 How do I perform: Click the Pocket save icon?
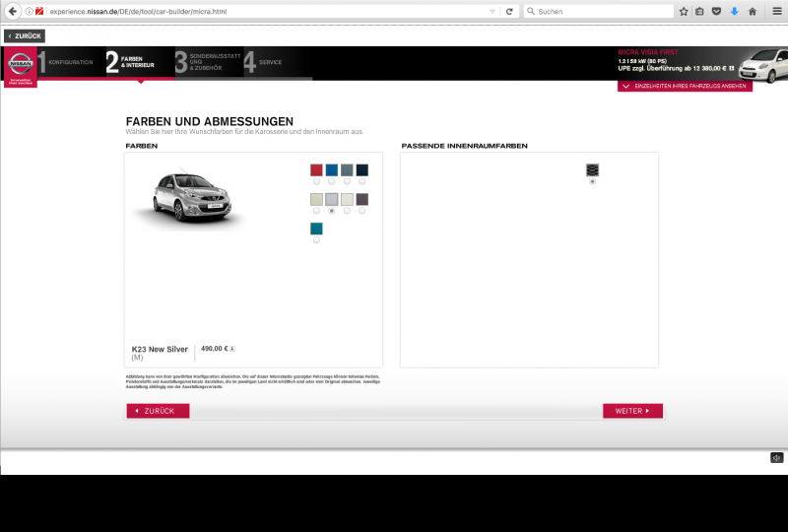(x=717, y=11)
